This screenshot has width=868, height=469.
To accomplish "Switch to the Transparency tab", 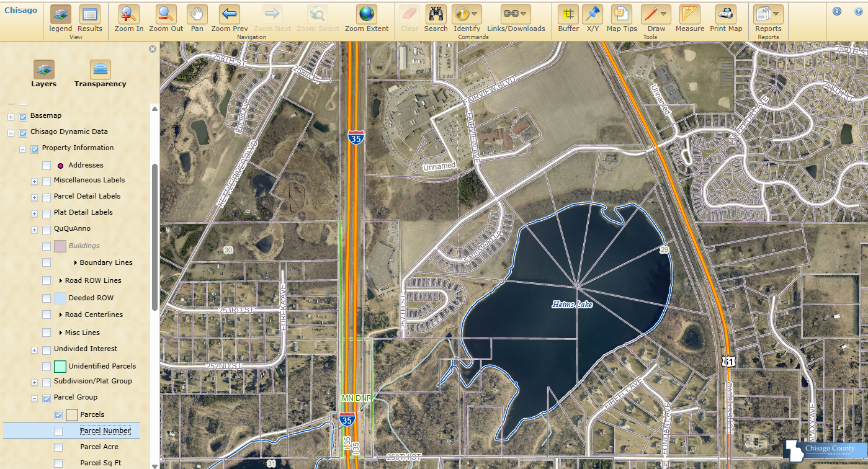I will pyautogui.click(x=100, y=74).
